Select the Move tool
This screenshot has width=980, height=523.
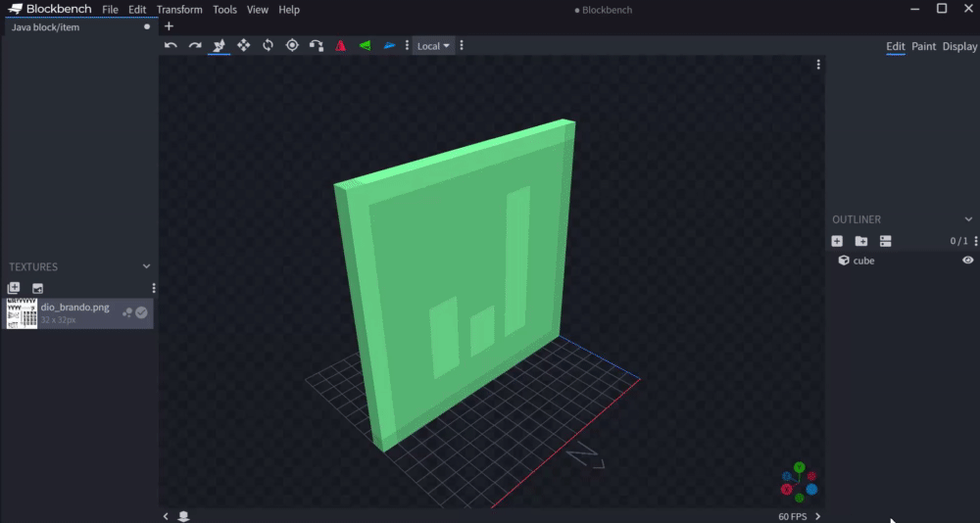point(244,45)
